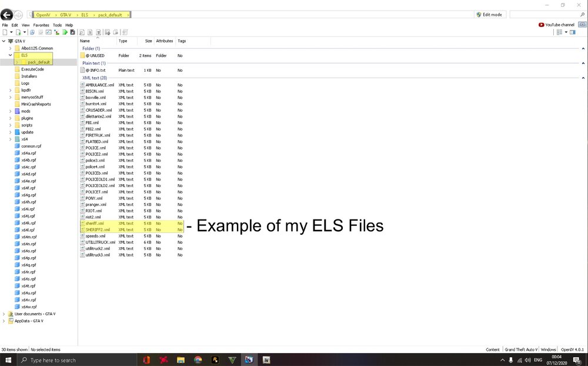Open the Favorites menu

[x=41, y=25]
